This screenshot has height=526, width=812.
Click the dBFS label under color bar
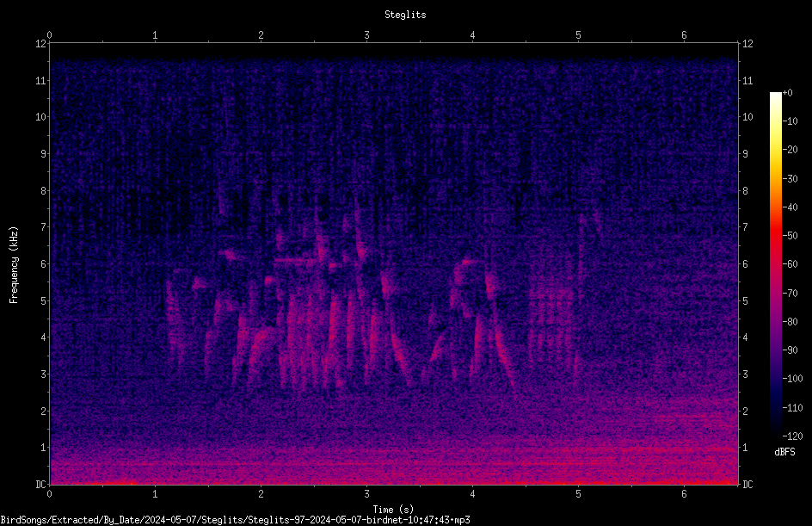point(784,452)
